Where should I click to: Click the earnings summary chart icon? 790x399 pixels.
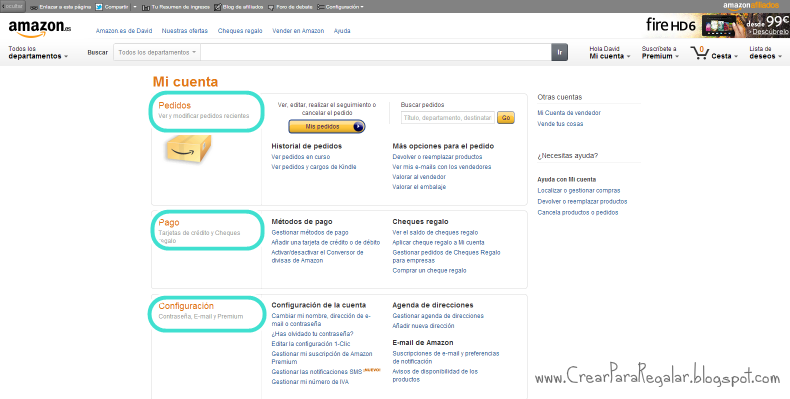(x=146, y=8)
